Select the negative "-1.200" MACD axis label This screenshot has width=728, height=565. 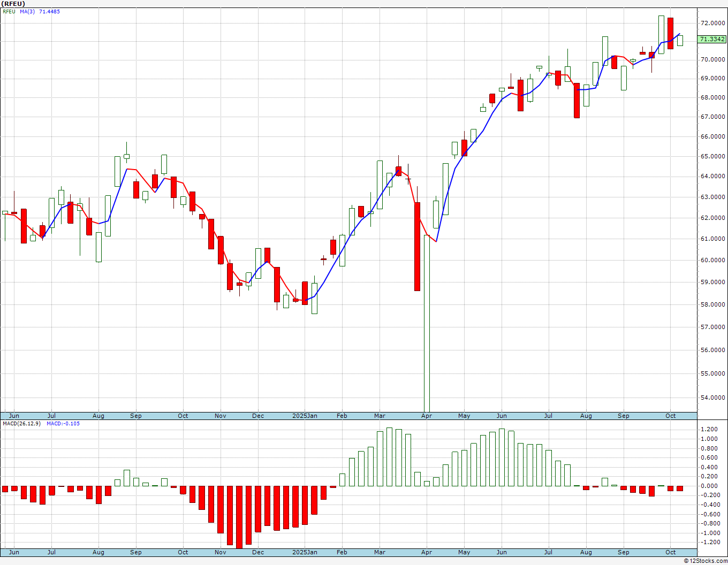pyautogui.click(x=709, y=543)
